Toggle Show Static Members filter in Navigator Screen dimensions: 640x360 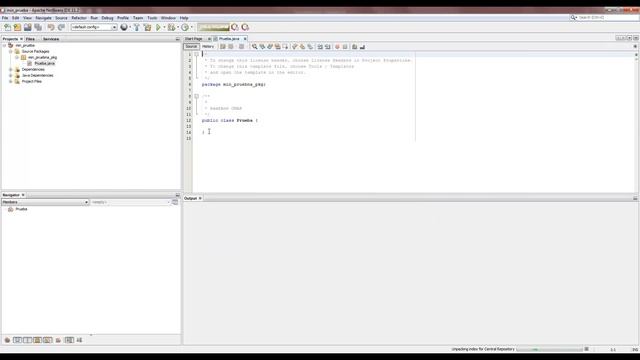pyautogui.click(x=27, y=340)
